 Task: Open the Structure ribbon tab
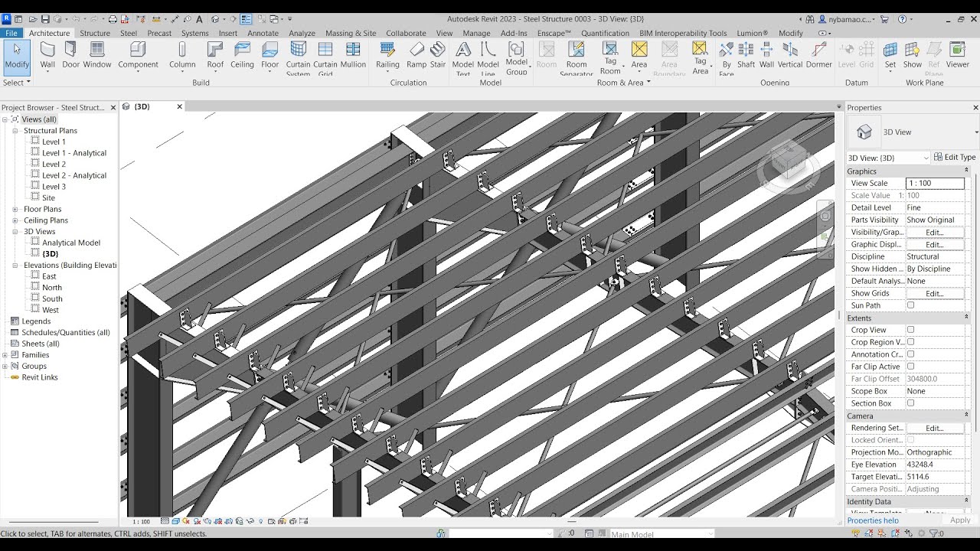click(95, 33)
